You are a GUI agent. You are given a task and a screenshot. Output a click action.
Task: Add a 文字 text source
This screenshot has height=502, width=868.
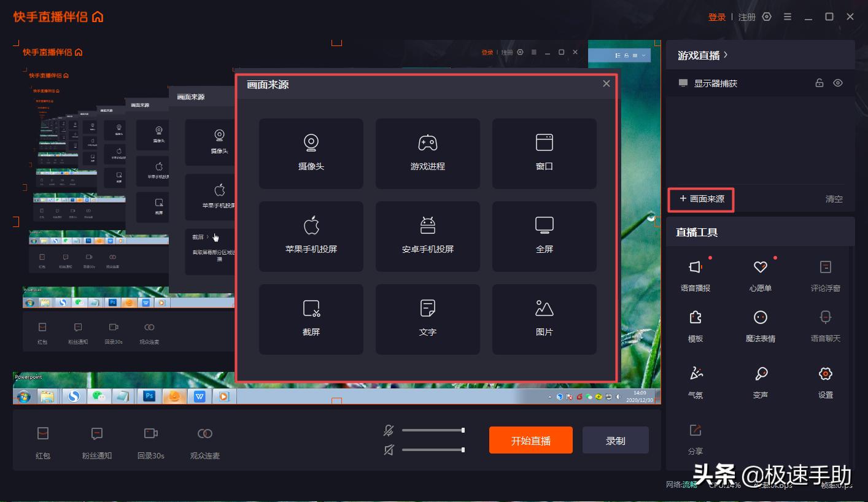(x=427, y=319)
